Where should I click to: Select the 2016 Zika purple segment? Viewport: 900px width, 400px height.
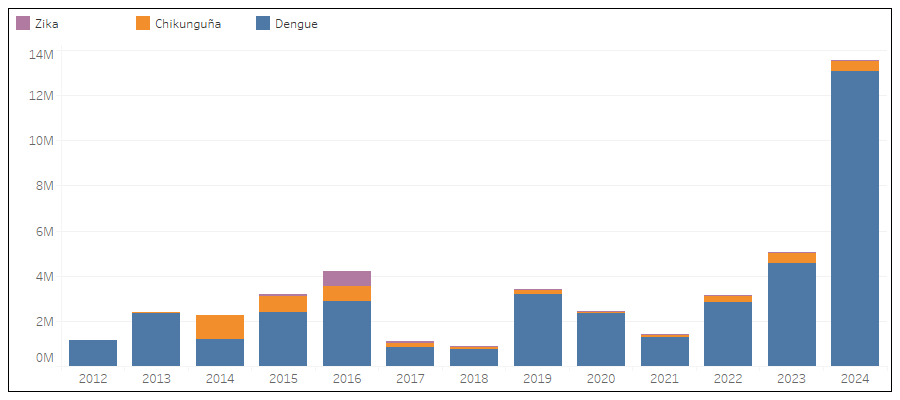click(x=347, y=278)
